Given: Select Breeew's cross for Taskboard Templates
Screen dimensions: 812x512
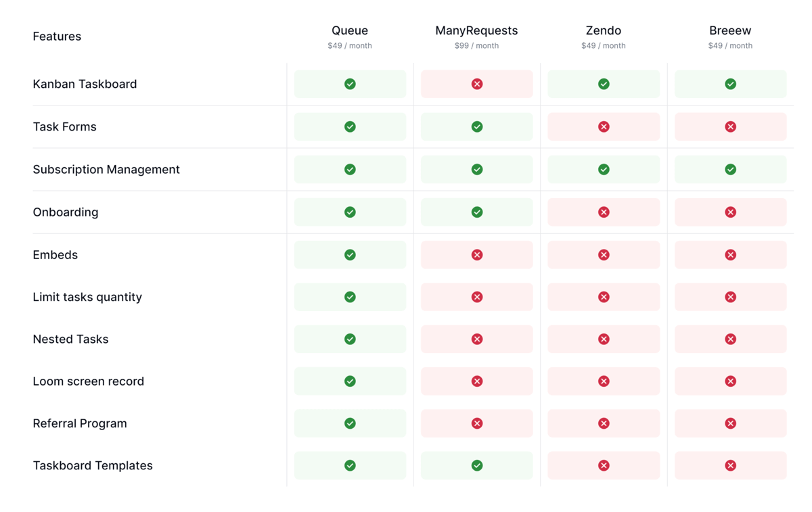Looking at the screenshot, I should click(x=731, y=465).
